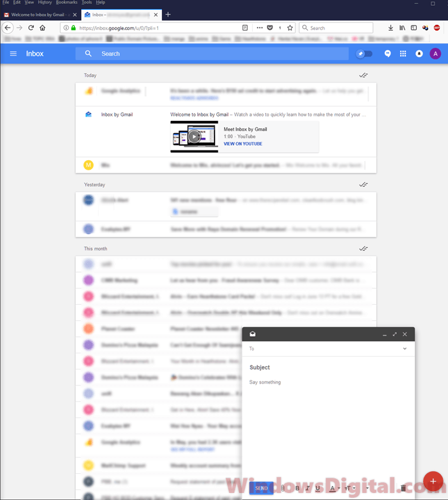Viewport: 448px width, 500px height.
Task: Open the File menu
Action: (x=6, y=2)
